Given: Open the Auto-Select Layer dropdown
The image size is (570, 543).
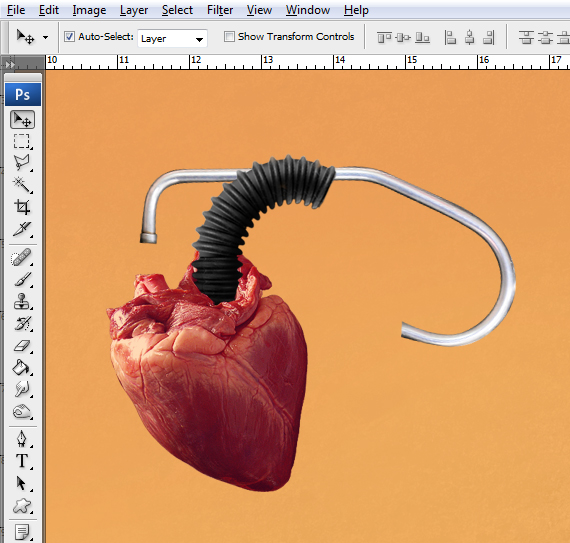Looking at the screenshot, I should 172,38.
